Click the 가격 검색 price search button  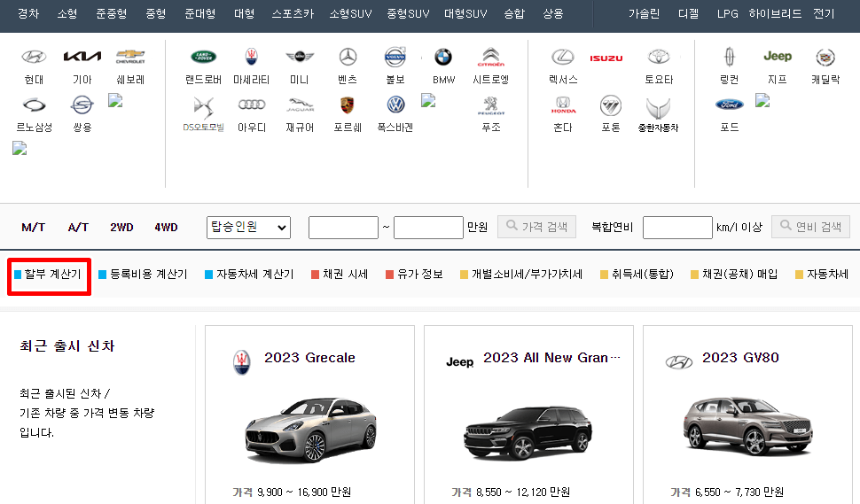pyautogui.click(x=536, y=227)
